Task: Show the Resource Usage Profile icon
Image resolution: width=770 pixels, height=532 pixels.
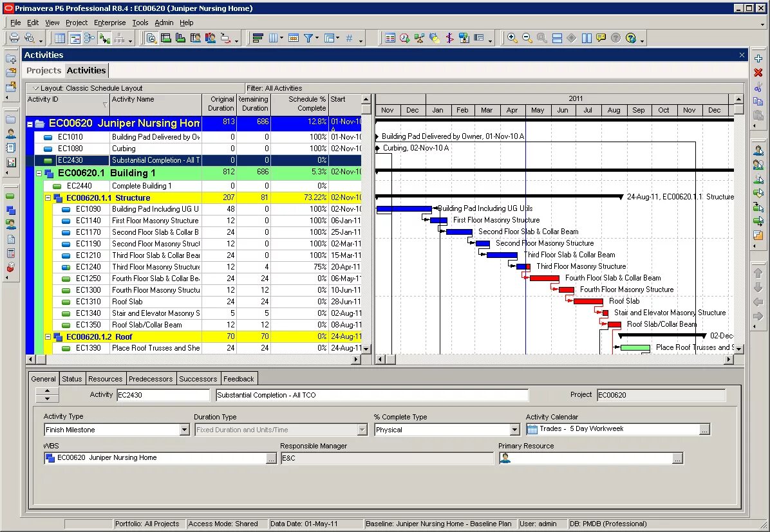Action: pos(210,38)
